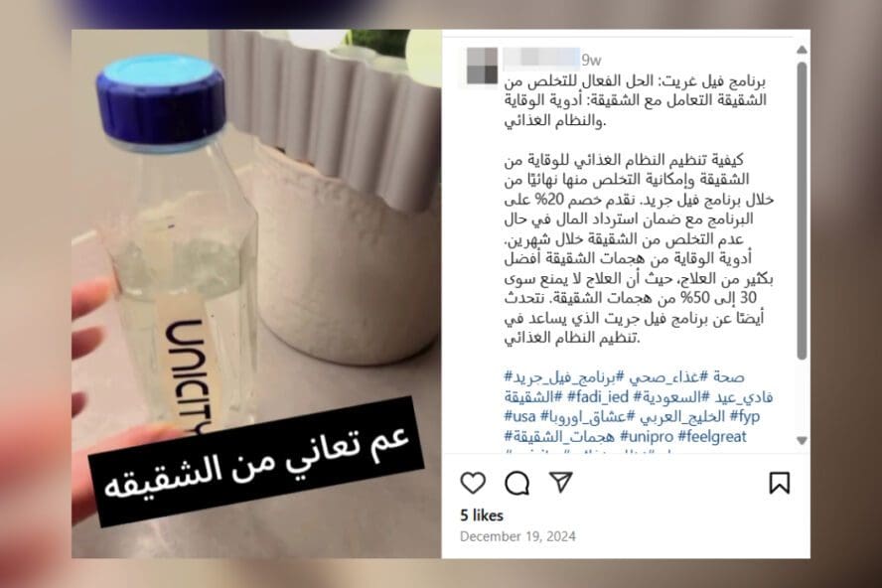
Task: Click the blurred username beside the avatar
Action: click(x=541, y=57)
